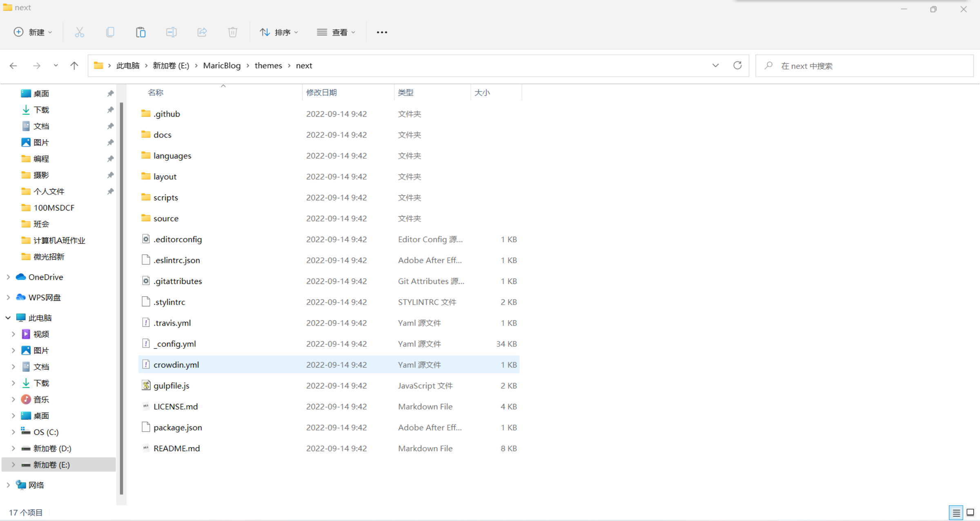Click the Rename icon in toolbar
This screenshot has height=521, width=980.
[x=171, y=32]
